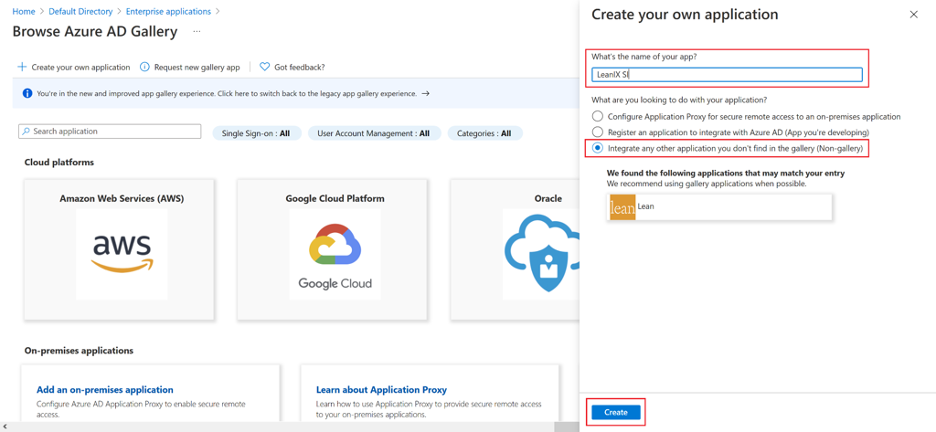Go to Home breadcrumb

coord(24,11)
